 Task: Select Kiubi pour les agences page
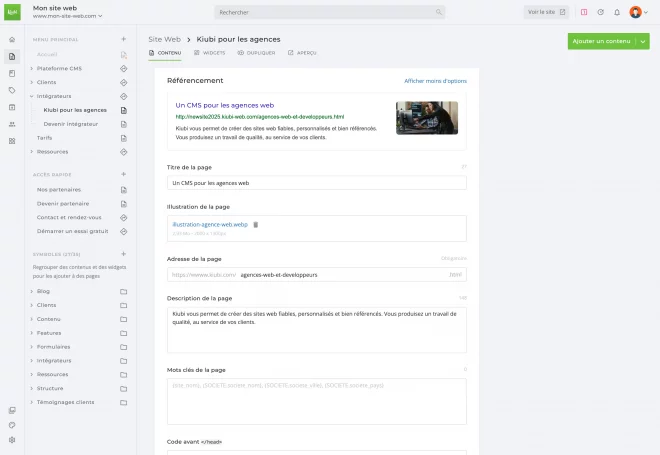coord(75,110)
